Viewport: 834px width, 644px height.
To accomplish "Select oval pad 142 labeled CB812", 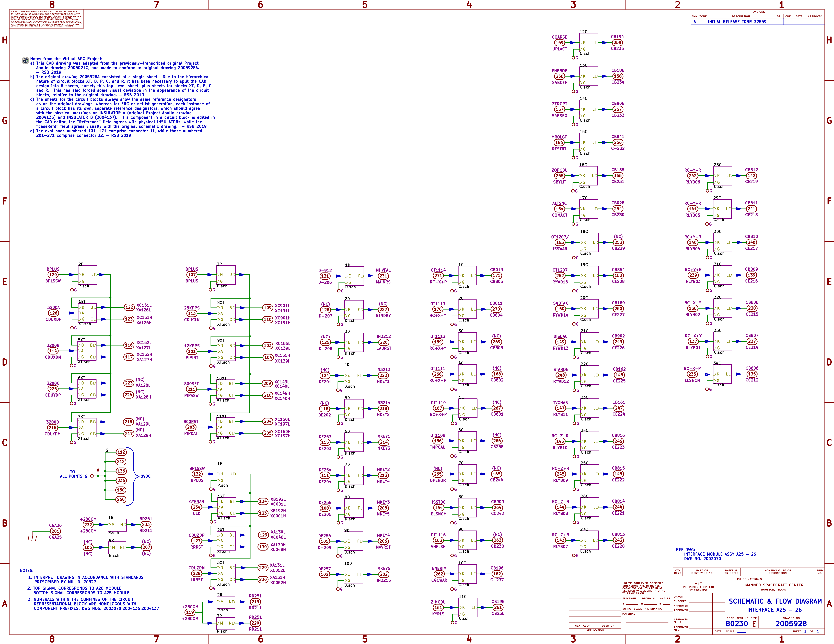I will 751,176.
